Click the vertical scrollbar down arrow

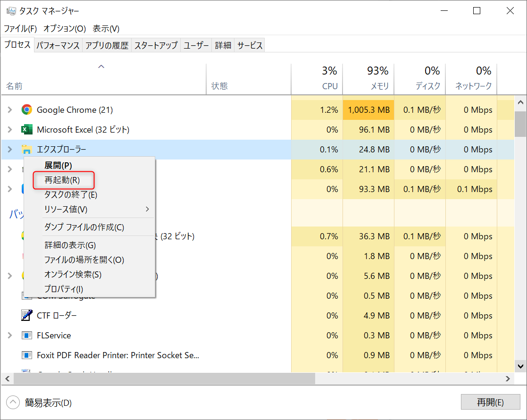point(520,365)
